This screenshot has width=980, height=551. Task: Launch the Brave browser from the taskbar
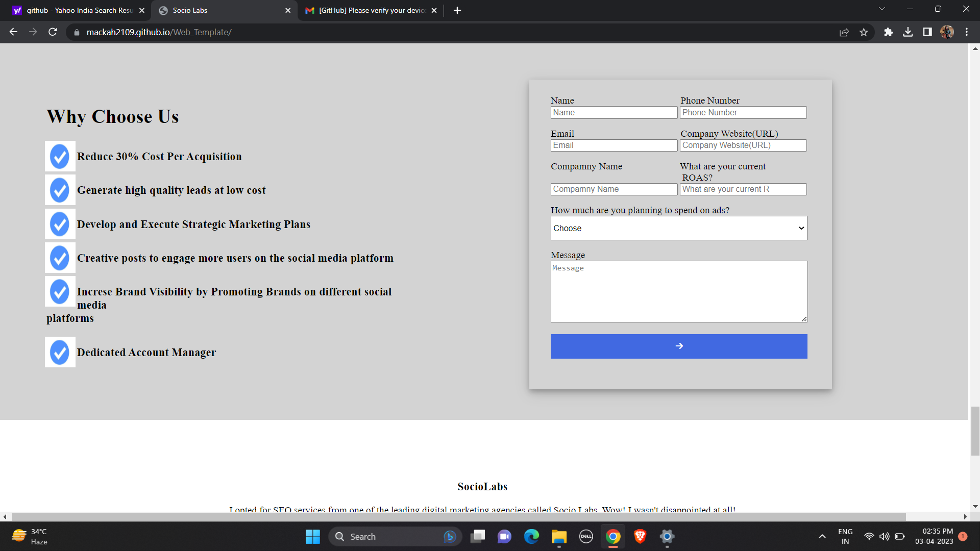coord(640,536)
